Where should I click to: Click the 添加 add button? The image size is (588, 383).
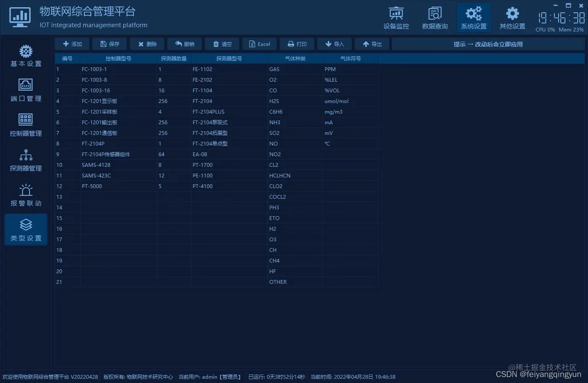pyautogui.click(x=72, y=43)
